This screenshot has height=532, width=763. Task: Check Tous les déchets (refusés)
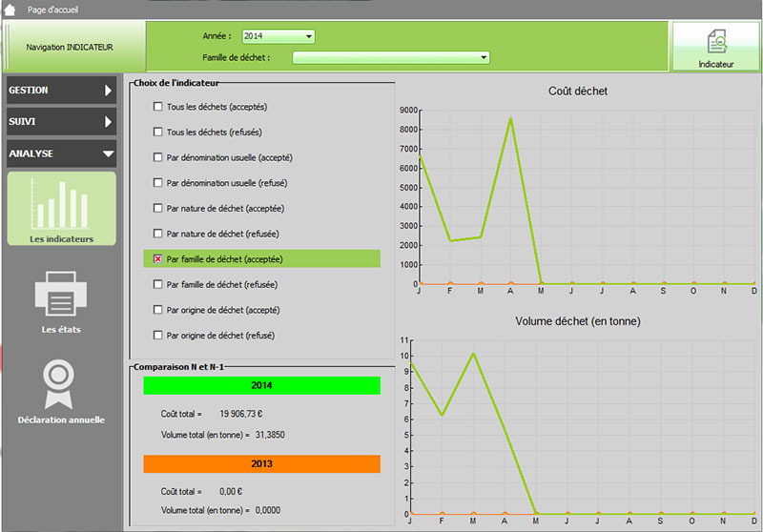(x=157, y=132)
